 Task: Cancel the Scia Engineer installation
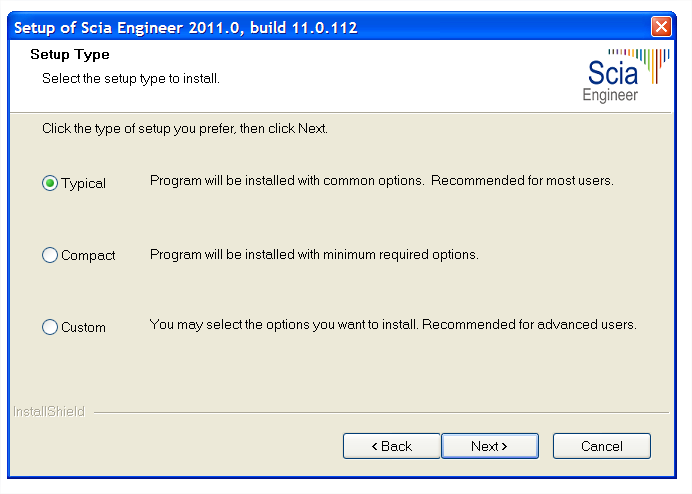[x=602, y=446]
